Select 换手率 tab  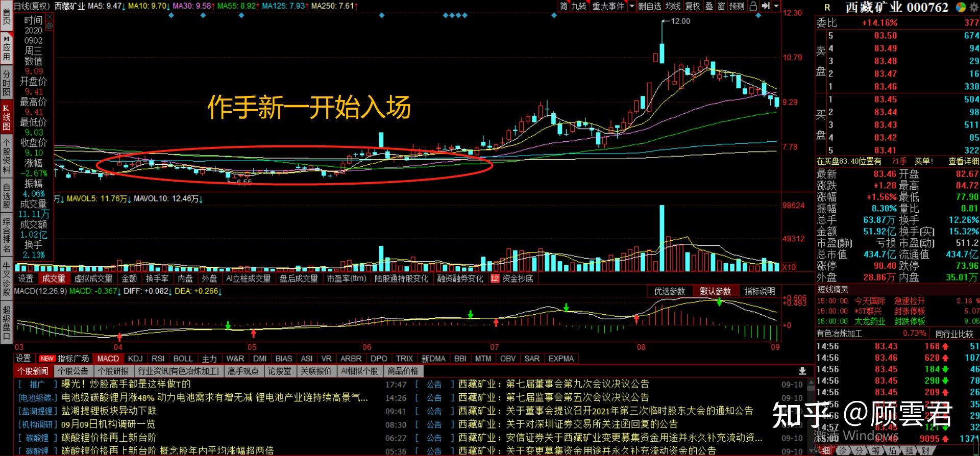[157, 278]
